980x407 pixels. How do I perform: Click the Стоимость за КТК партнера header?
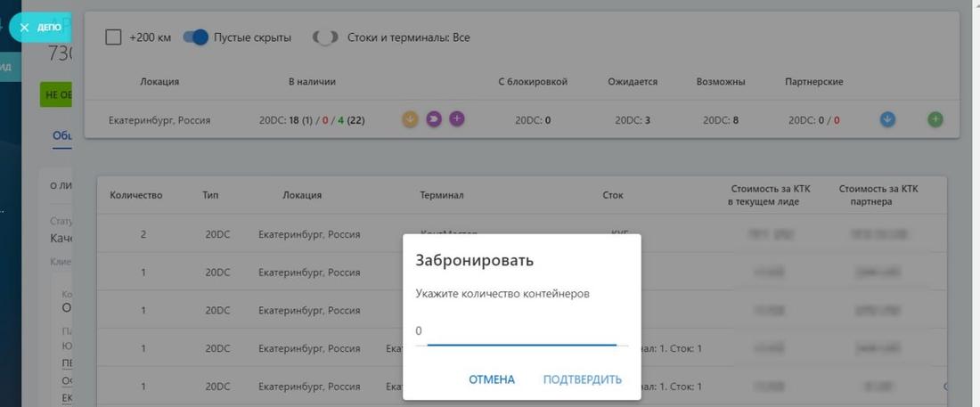click(878, 195)
